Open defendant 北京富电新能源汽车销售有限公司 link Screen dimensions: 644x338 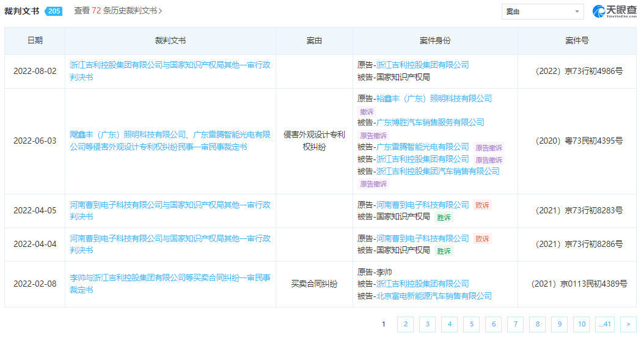click(434, 296)
